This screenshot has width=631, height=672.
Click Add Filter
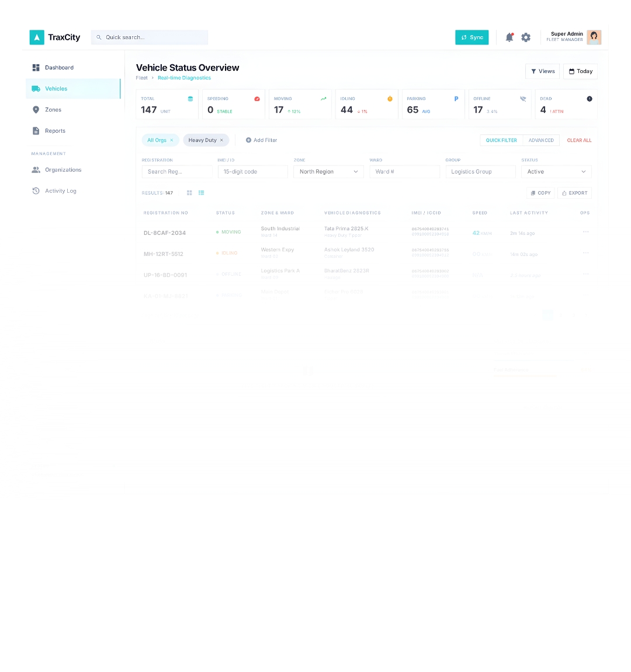pyautogui.click(x=261, y=140)
